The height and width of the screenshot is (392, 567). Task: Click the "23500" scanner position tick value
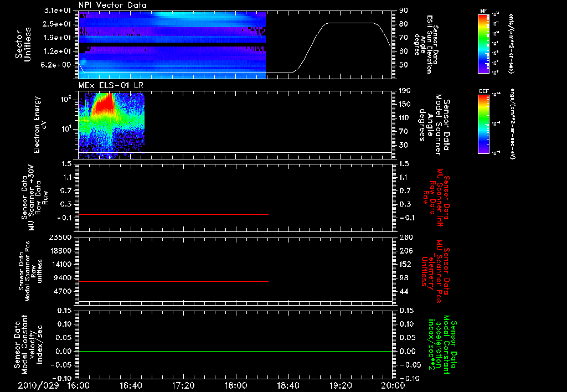pos(60,237)
